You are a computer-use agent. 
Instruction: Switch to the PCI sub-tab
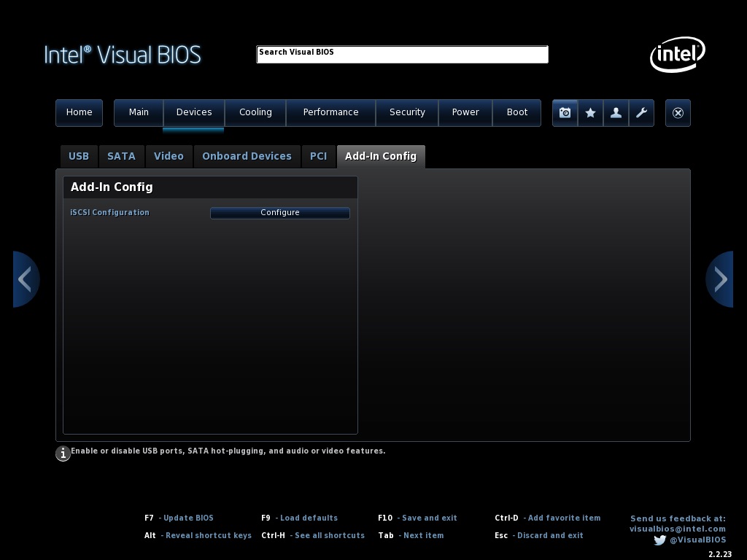(318, 157)
